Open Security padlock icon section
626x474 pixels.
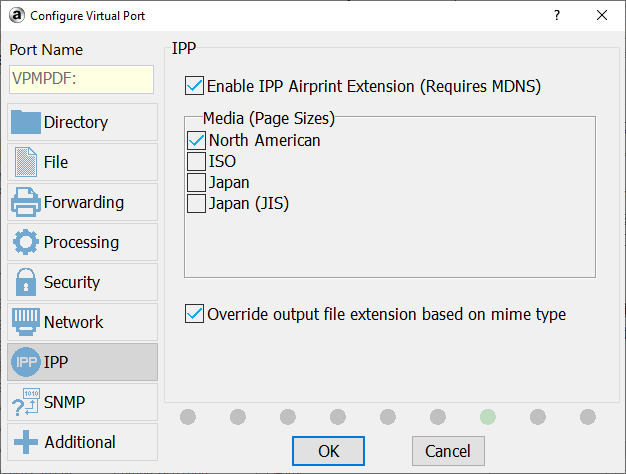coord(26,282)
